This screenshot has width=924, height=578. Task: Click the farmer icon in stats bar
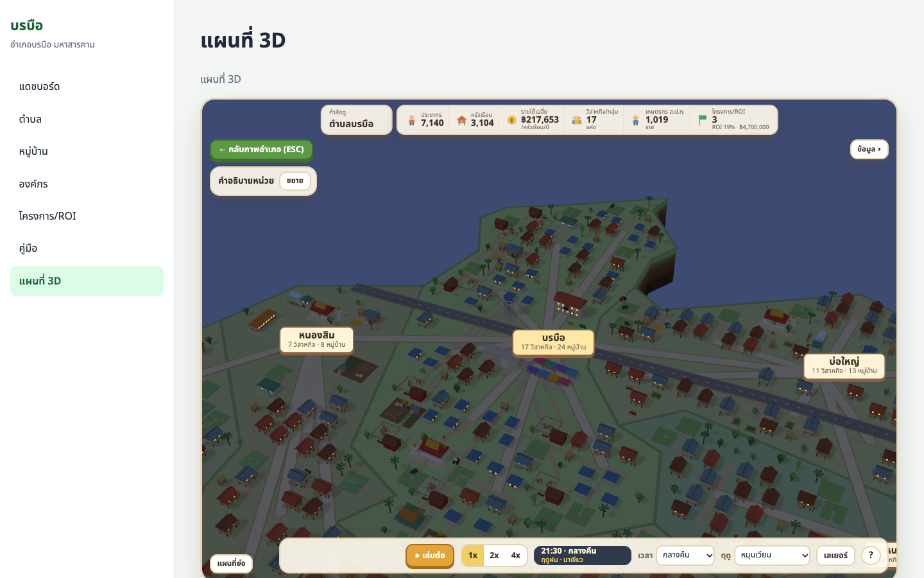click(x=635, y=120)
